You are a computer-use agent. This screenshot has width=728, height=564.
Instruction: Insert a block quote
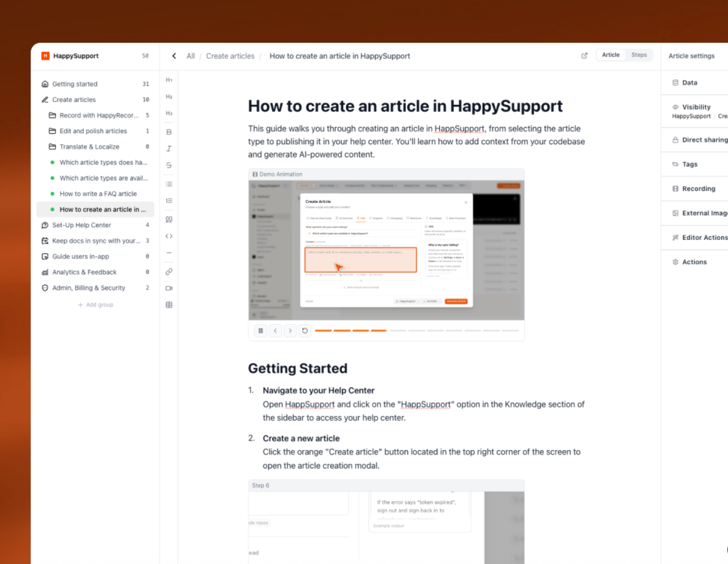coord(169,220)
